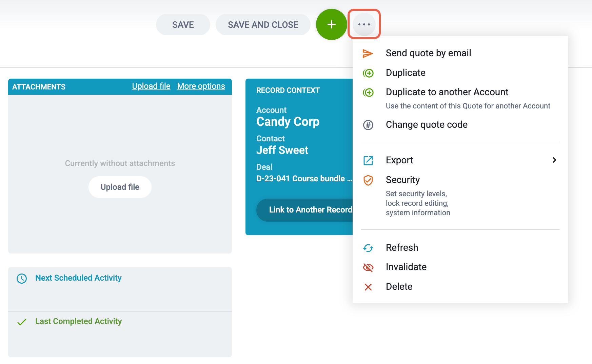Click the hash icon for Change quote code

[368, 125]
